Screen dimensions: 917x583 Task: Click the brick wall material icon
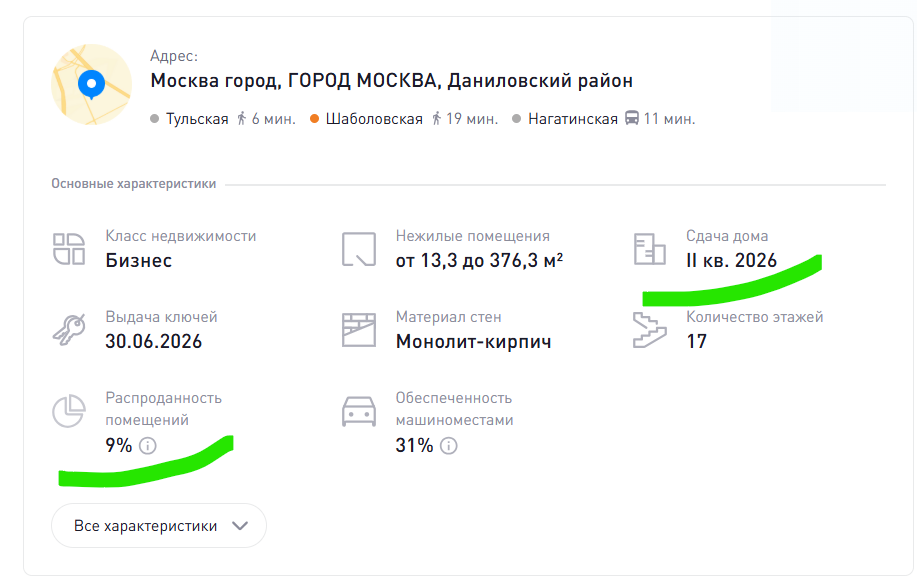[x=358, y=330]
